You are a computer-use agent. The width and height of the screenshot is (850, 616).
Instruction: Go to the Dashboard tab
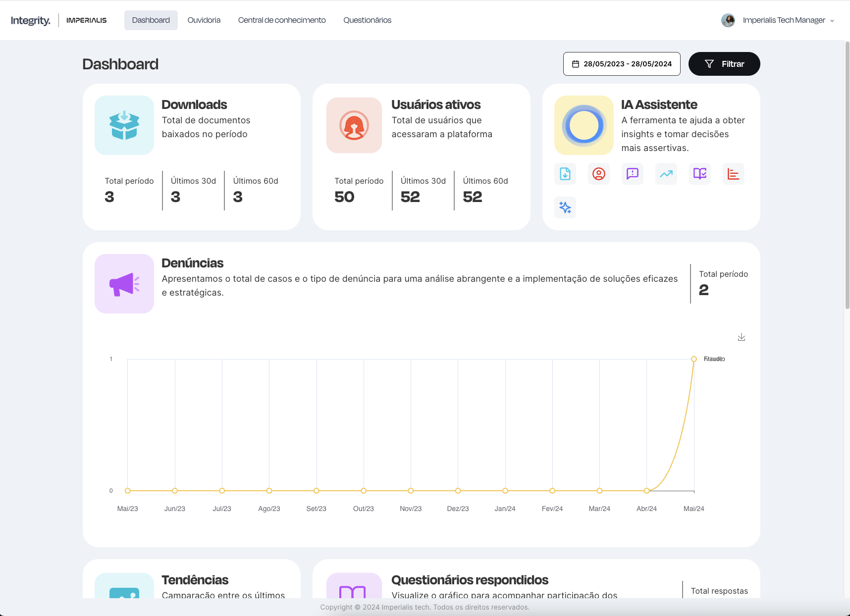[151, 20]
